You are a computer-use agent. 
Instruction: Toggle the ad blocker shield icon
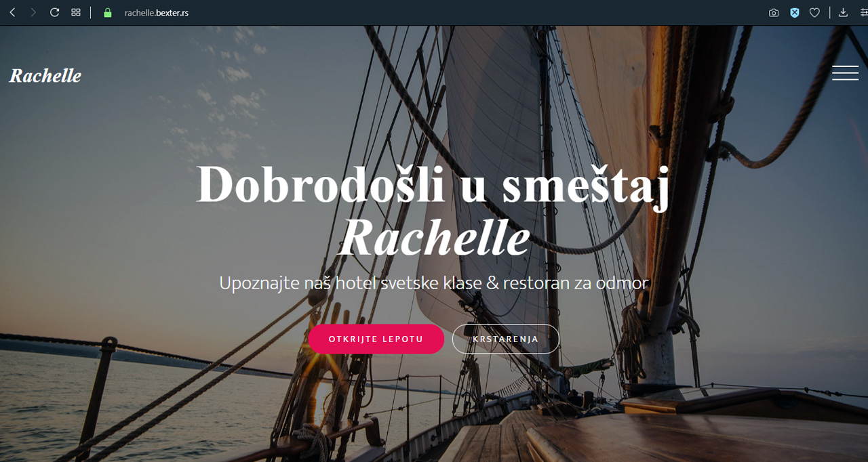[x=795, y=12]
